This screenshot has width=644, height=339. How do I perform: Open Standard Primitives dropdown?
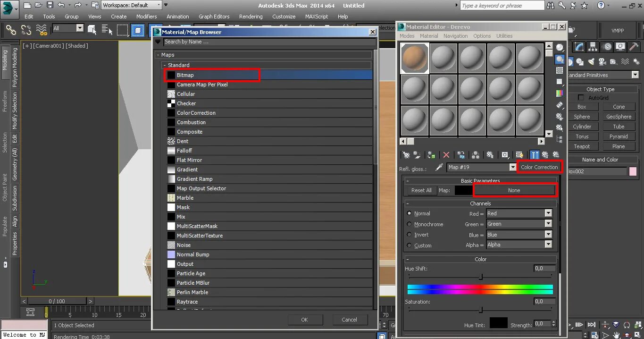[635, 75]
